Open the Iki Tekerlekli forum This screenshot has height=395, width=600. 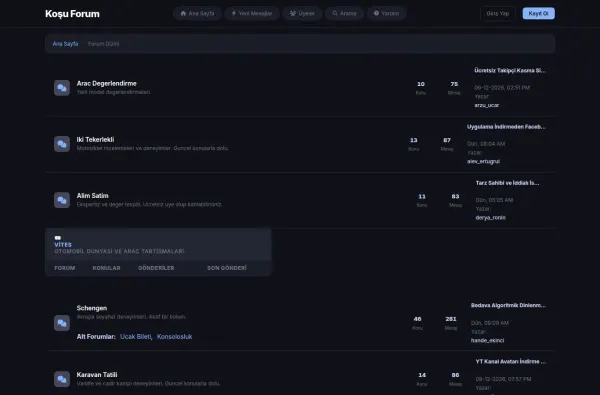pos(95,139)
